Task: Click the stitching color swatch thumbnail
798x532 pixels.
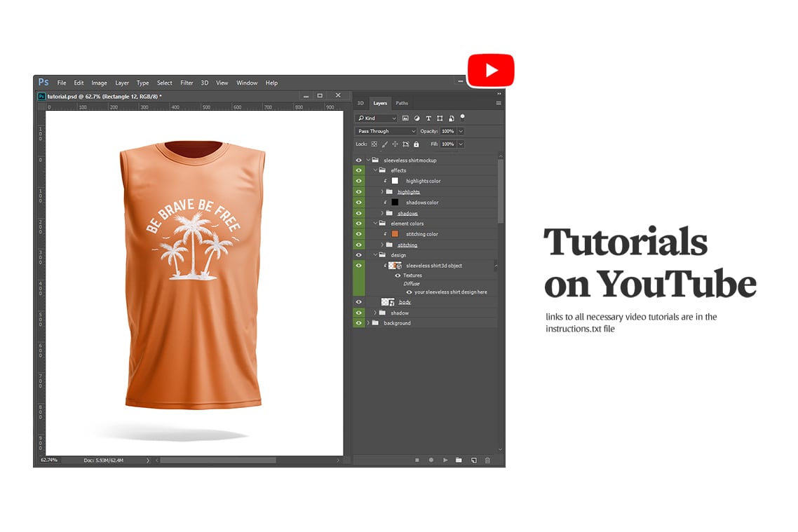Action: [395, 234]
